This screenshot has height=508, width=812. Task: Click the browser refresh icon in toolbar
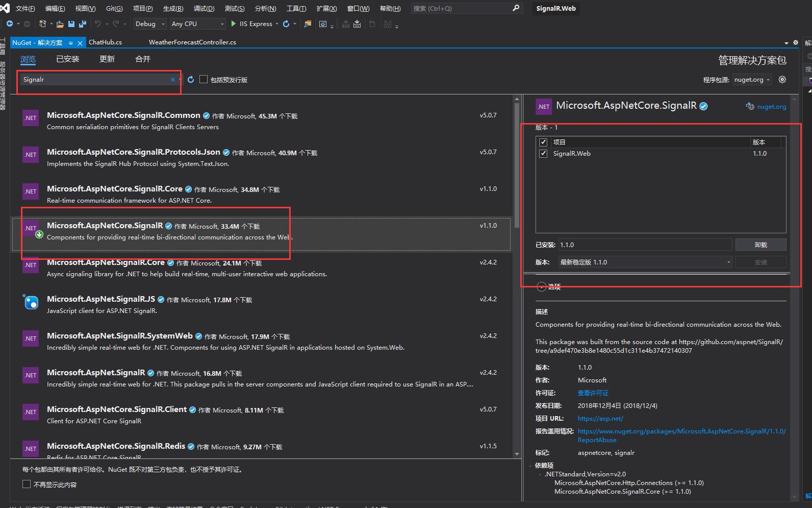tap(286, 23)
